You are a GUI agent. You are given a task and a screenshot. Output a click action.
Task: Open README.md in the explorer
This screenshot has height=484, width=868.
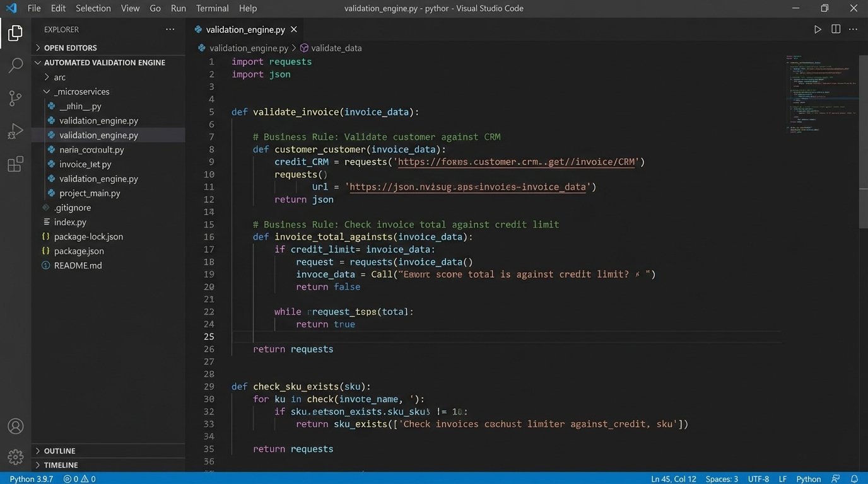tap(78, 265)
